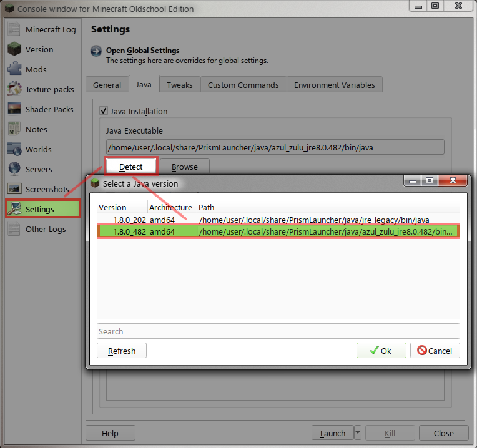Open the Mods page icon
The image size is (477, 448).
tap(14, 70)
